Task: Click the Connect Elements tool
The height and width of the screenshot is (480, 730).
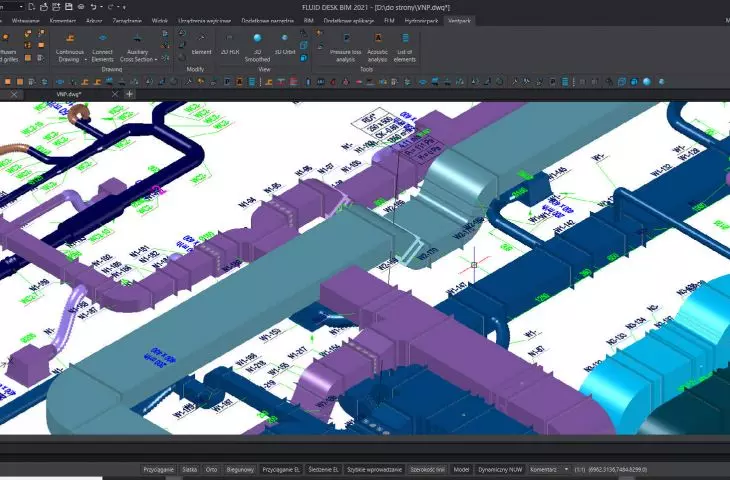Action: (x=102, y=47)
